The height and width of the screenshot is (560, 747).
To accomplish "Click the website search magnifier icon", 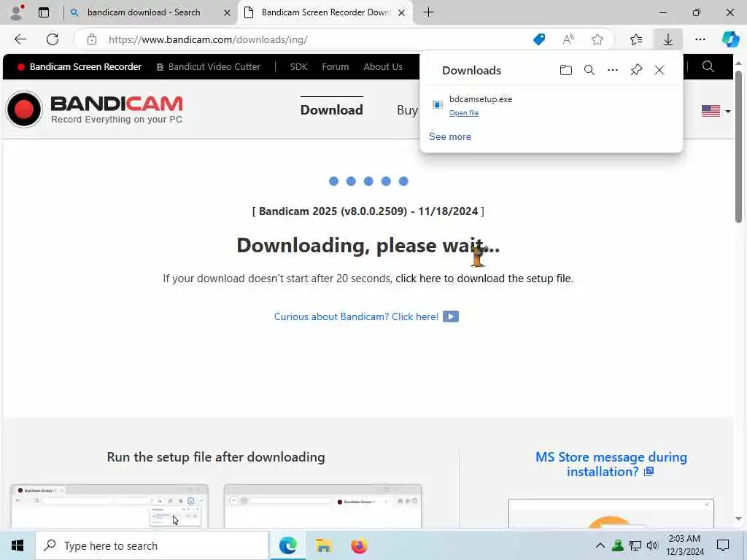I will coord(708,66).
